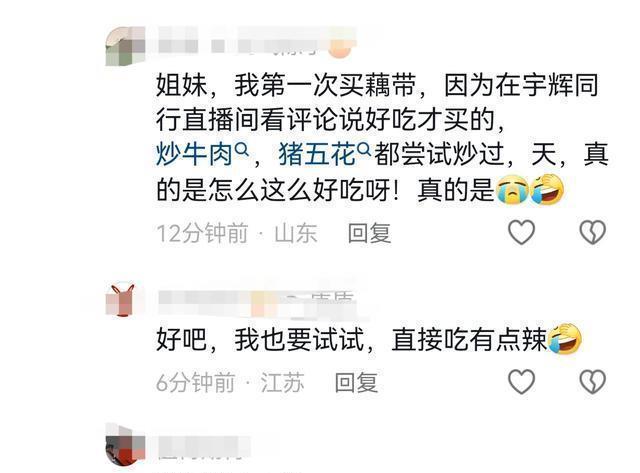Click the 12分钟前 · 山东 timestamp
Viewport: 640px width, 473px height.
coord(237,233)
